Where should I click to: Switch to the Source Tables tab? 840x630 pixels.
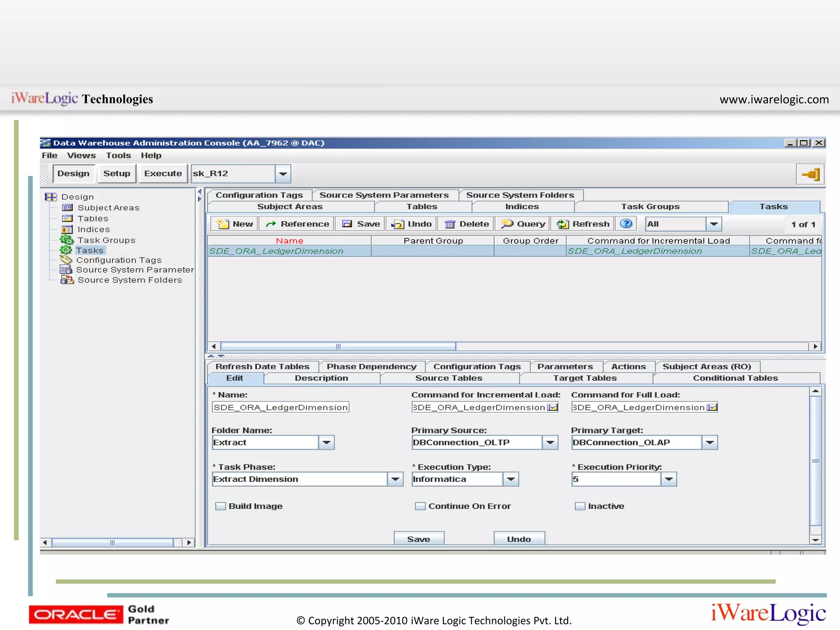(449, 378)
